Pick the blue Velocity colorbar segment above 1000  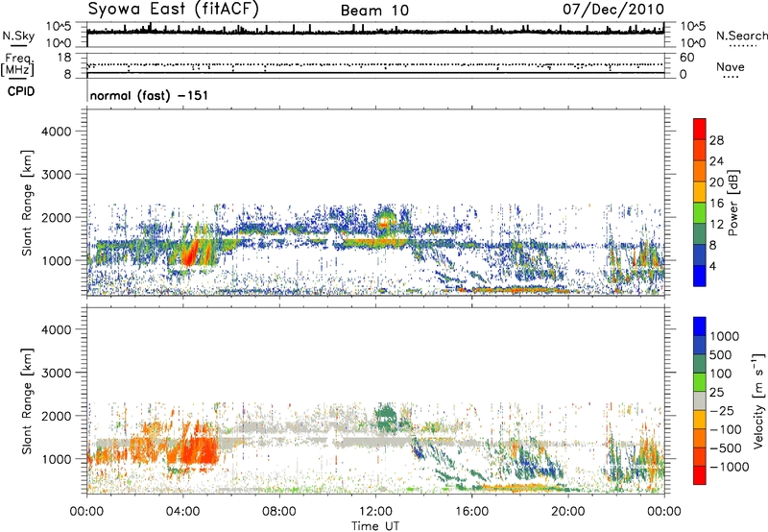pos(700,326)
